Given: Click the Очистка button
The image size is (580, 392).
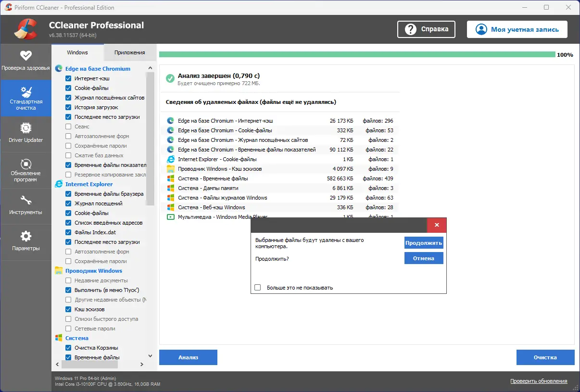Looking at the screenshot, I should point(545,357).
